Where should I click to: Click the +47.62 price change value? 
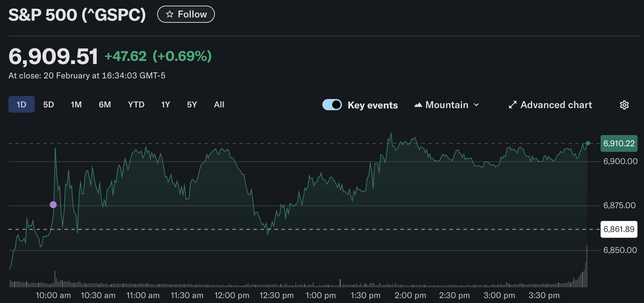coord(125,56)
